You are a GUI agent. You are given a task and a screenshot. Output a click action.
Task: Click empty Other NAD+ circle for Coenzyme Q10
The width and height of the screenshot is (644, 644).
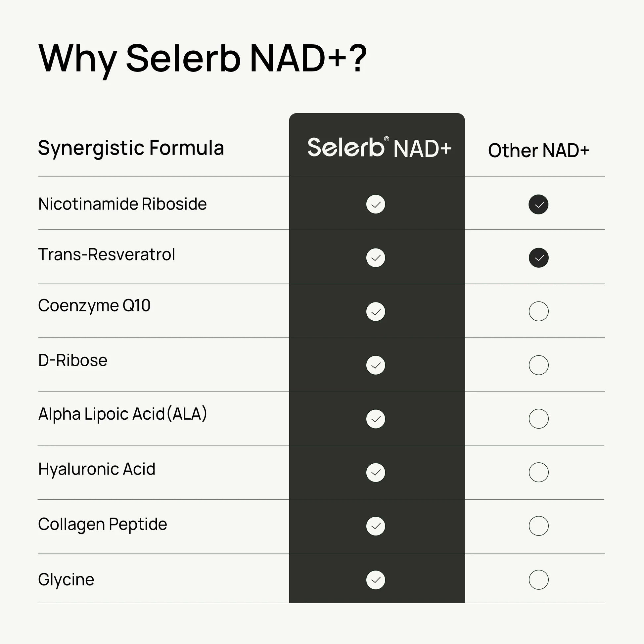[x=538, y=311]
